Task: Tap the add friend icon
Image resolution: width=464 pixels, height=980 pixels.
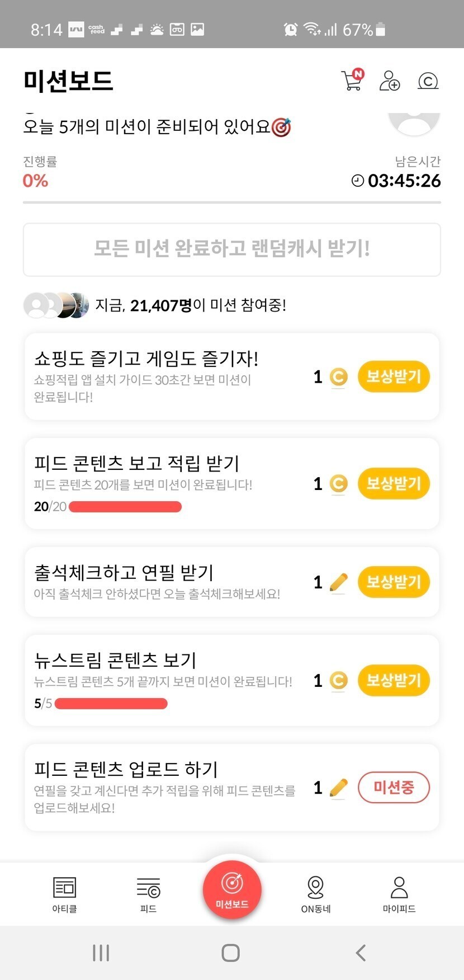Action: (389, 81)
